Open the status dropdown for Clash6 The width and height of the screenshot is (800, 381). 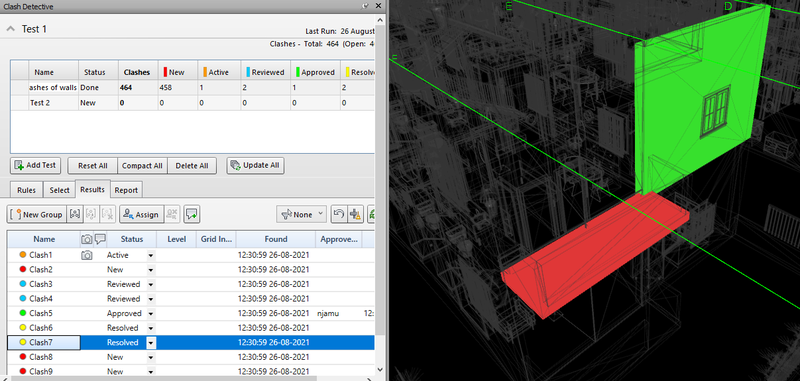coord(151,328)
